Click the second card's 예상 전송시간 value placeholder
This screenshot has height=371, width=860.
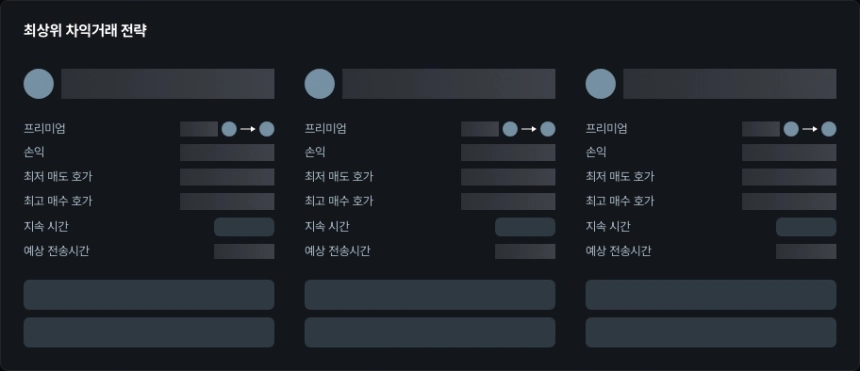tap(525, 251)
